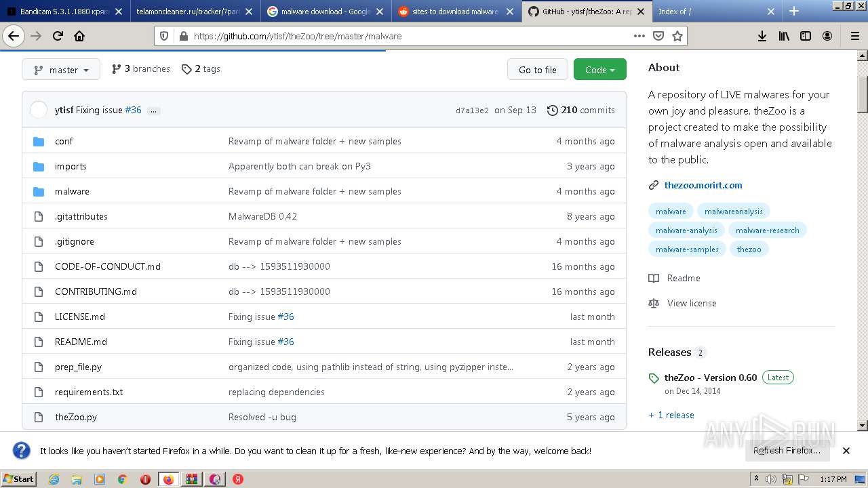Open Firefox account icon
868x488 pixels.
[x=827, y=36]
